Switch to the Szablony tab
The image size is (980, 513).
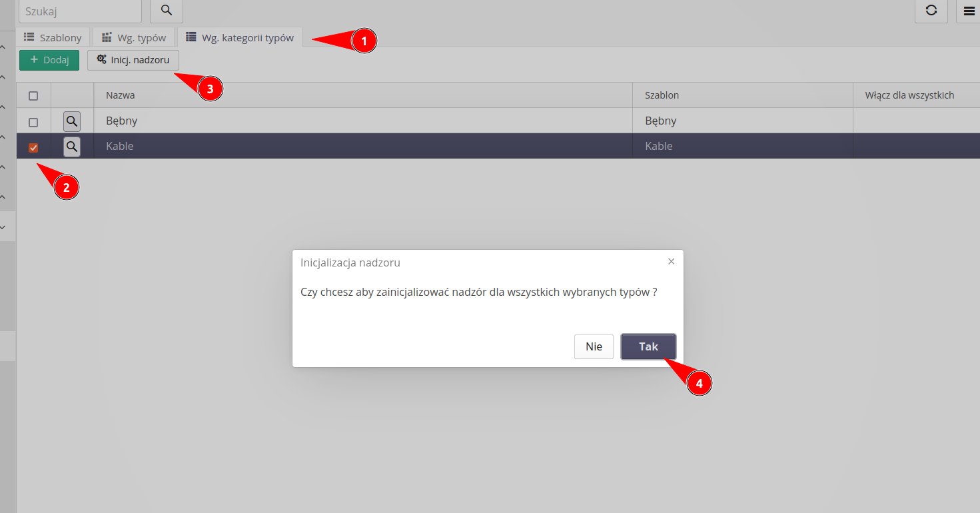(x=53, y=37)
